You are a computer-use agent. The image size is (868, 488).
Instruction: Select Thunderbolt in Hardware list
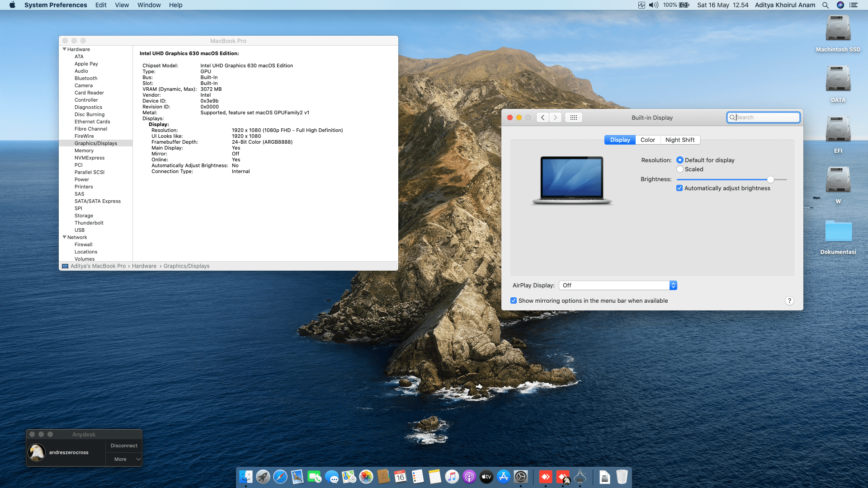[89, 223]
